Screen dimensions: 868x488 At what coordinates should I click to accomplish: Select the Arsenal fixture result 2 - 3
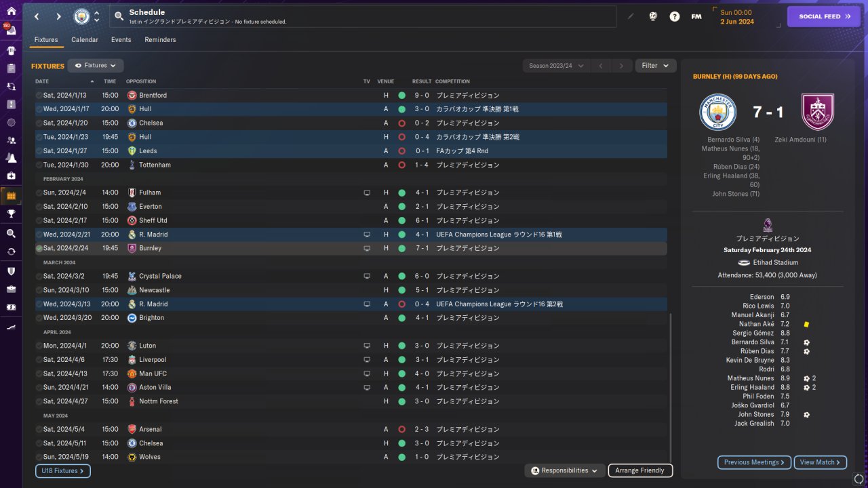pyautogui.click(x=422, y=429)
